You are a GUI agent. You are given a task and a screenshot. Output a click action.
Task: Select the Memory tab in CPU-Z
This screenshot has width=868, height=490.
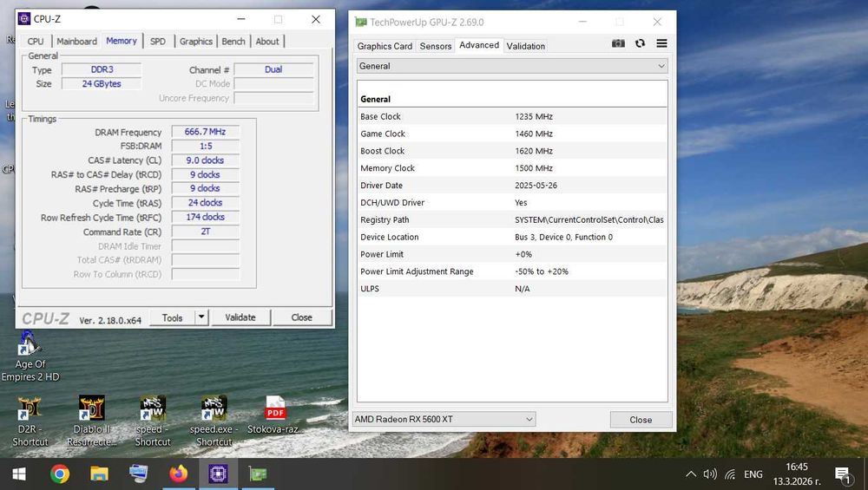[122, 41]
